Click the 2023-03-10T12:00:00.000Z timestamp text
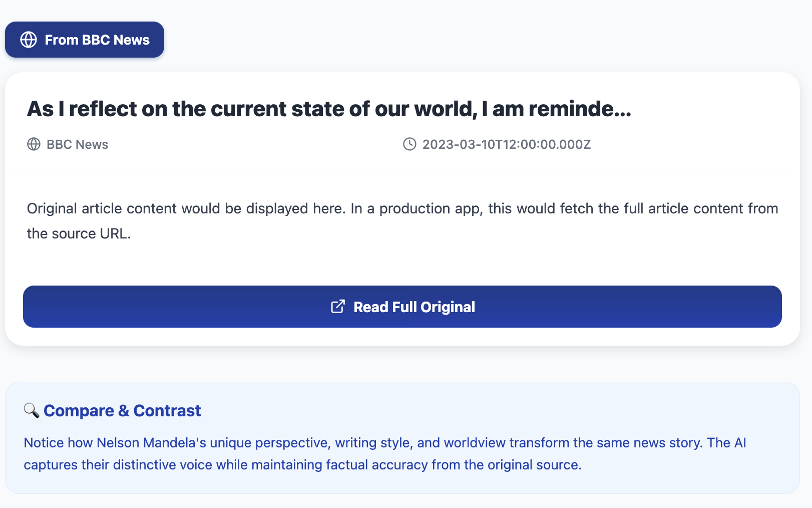The width and height of the screenshot is (812, 508). tap(506, 144)
